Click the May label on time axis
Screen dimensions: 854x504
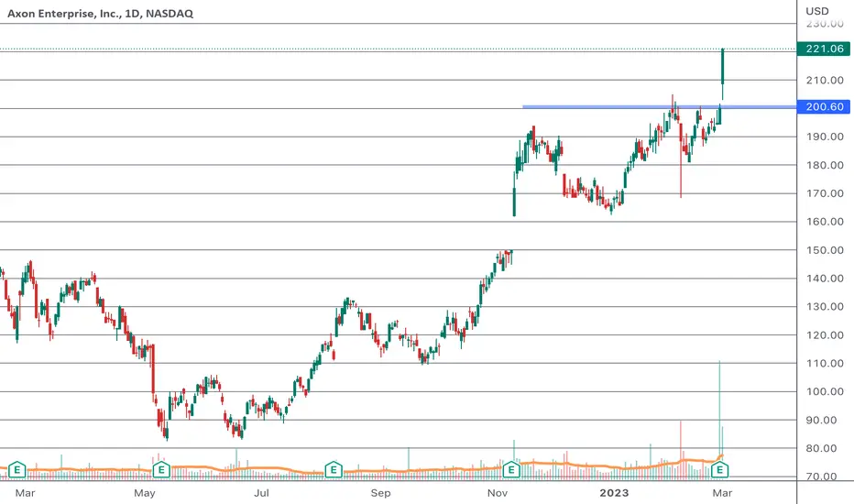click(145, 493)
